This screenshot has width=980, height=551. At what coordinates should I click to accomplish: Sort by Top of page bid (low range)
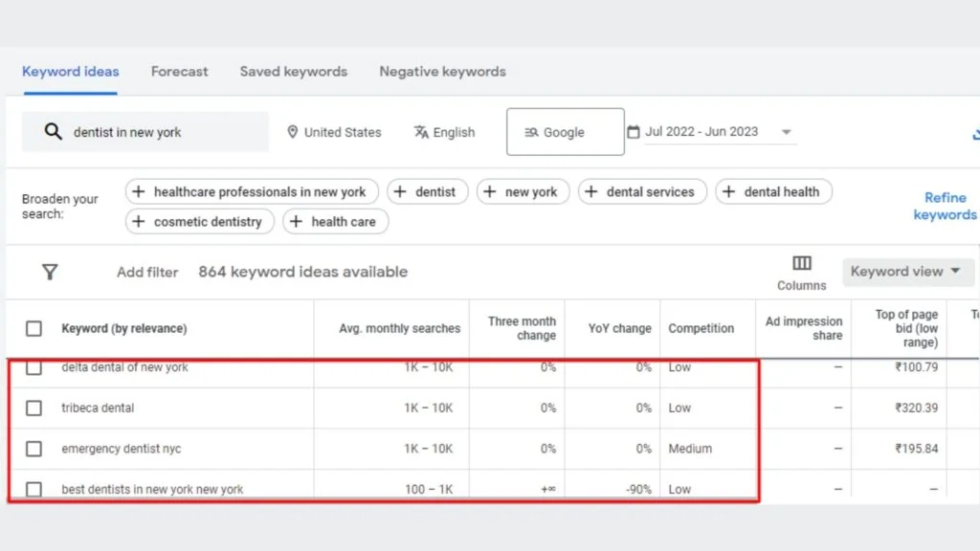906,329
